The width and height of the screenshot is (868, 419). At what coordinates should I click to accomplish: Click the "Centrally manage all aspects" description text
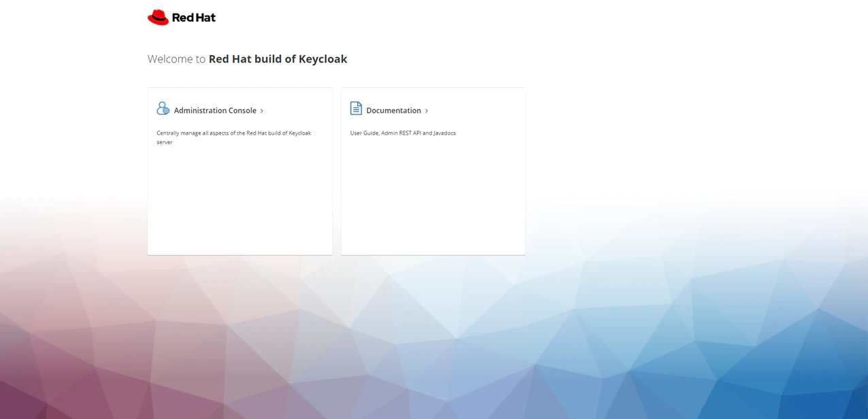234,137
